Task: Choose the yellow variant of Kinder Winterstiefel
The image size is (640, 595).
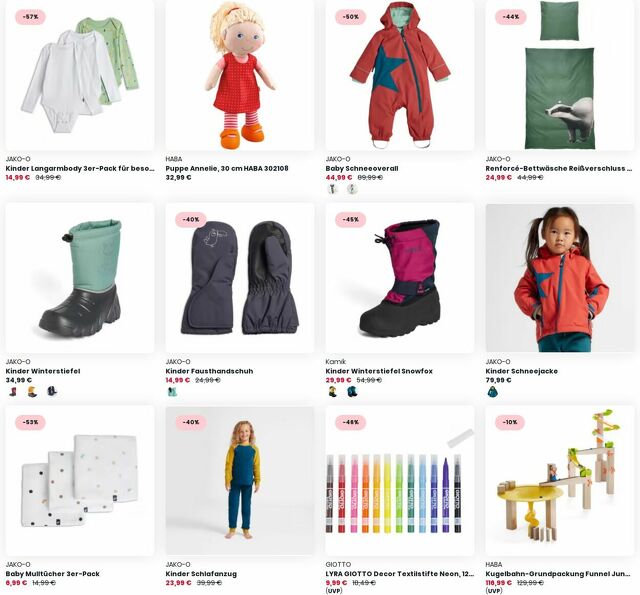Action: point(32,392)
